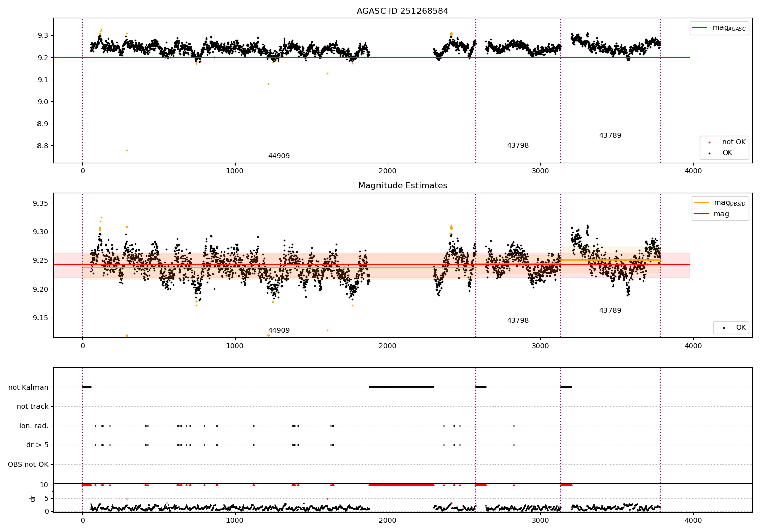760x532 pixels.
Task: Click the 9.25 y-tick in Magnitude Estimates plot
Action: pyautogui.click(x=40, y=260)
